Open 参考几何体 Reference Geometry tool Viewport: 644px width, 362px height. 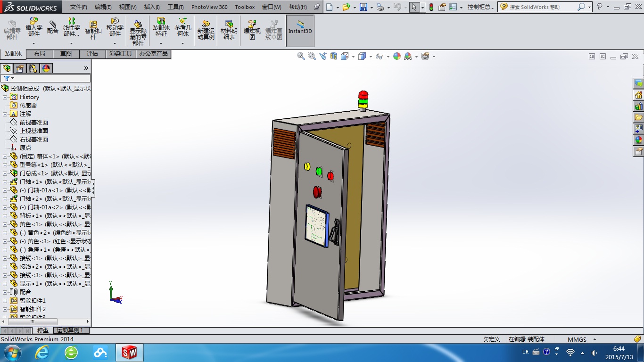tap(182, 27)
